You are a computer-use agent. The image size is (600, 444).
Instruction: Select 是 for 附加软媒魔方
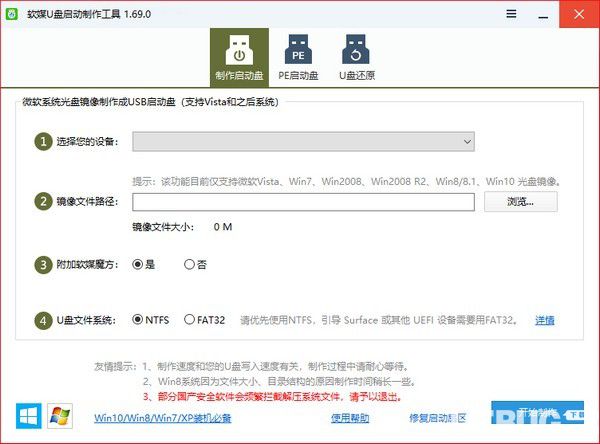click(x=143, y=264)
